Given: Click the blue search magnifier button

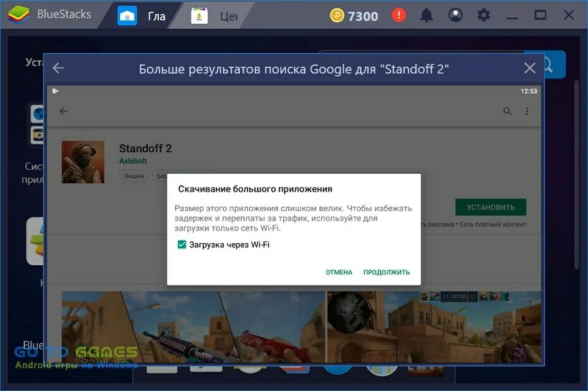Looking at the screenshot, I should click(x=555, y=64).
